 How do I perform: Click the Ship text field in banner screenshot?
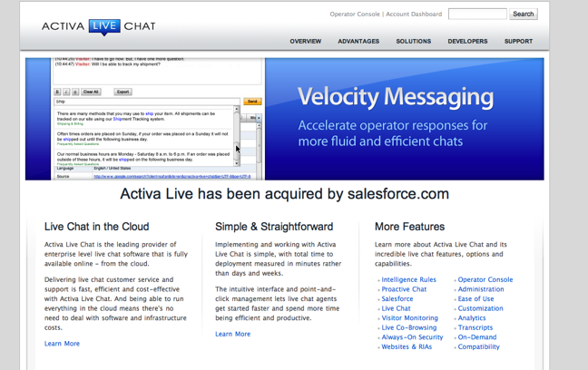click(147, 102)
